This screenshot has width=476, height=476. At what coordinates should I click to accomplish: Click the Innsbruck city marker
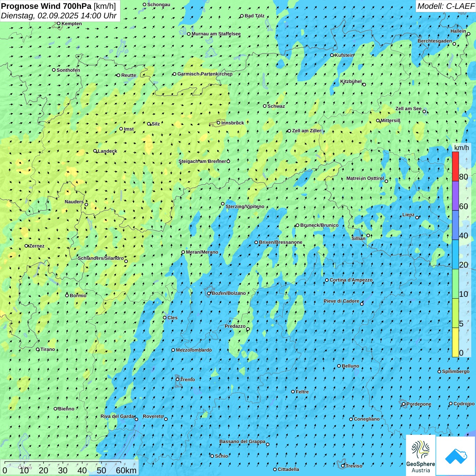pos(219,123)
